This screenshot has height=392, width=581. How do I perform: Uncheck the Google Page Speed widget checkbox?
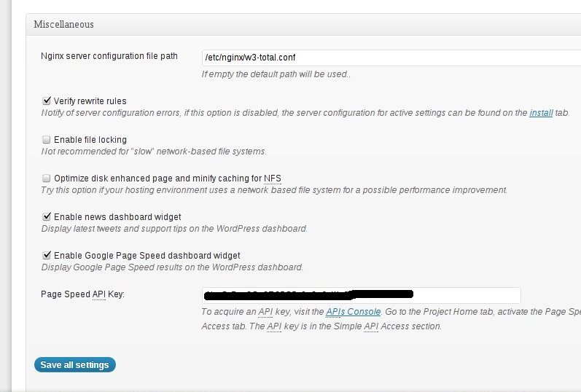[47, 256]
